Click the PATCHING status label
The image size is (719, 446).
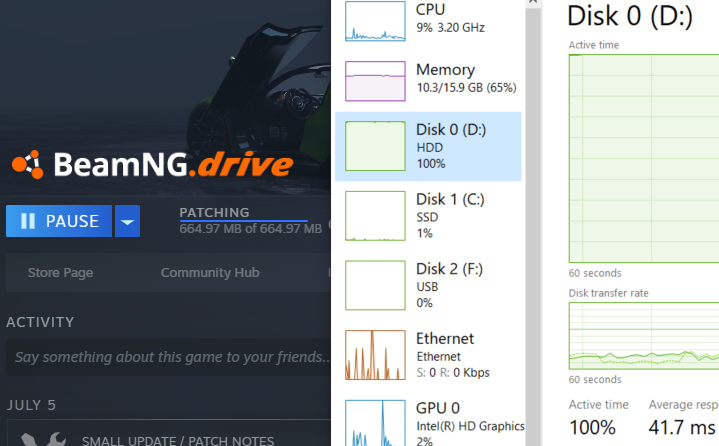[214, 212]
